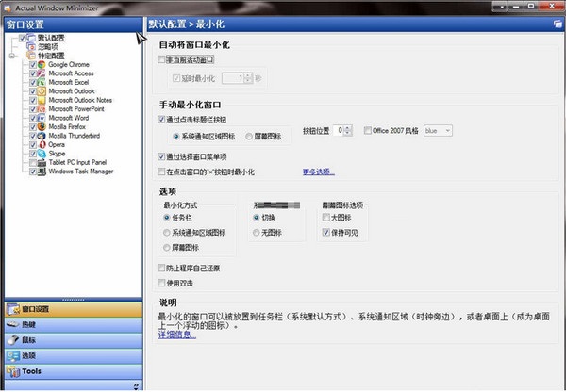Viewport: 566px width, 392px height.
Task: Click the 忽略项 icon in tree
Action: pyautogui.click(x=31, y=47)
